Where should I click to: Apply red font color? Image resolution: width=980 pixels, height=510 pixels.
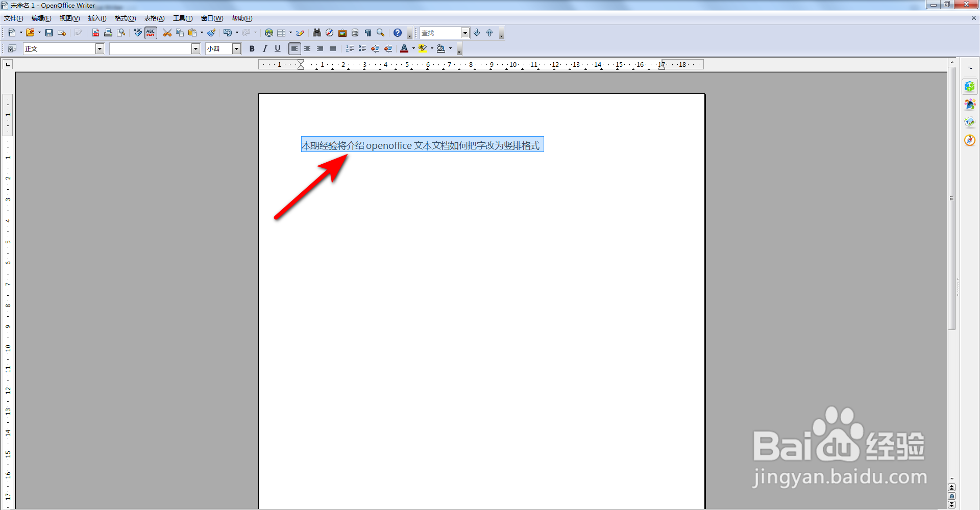pos(404,48)
